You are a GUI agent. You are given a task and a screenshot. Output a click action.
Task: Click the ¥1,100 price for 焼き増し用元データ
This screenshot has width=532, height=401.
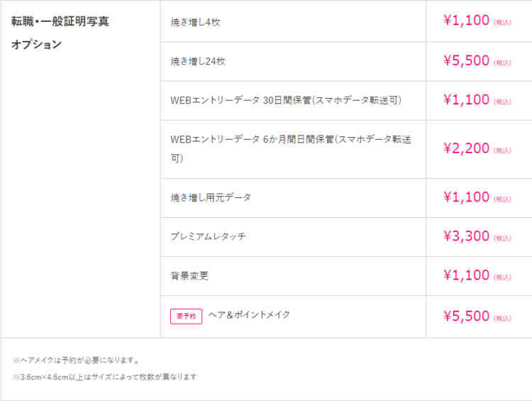477,197
